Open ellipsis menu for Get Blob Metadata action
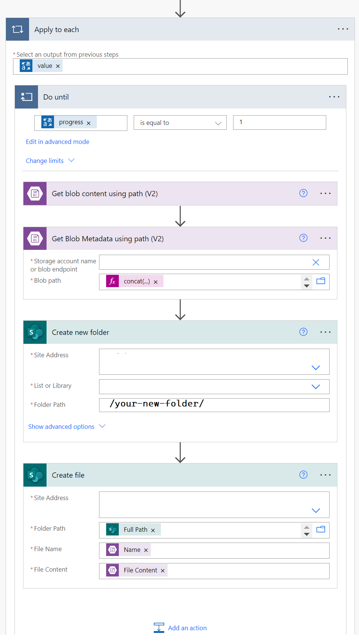The height and width of the screenshot is (644, 359). click(325, 238)
